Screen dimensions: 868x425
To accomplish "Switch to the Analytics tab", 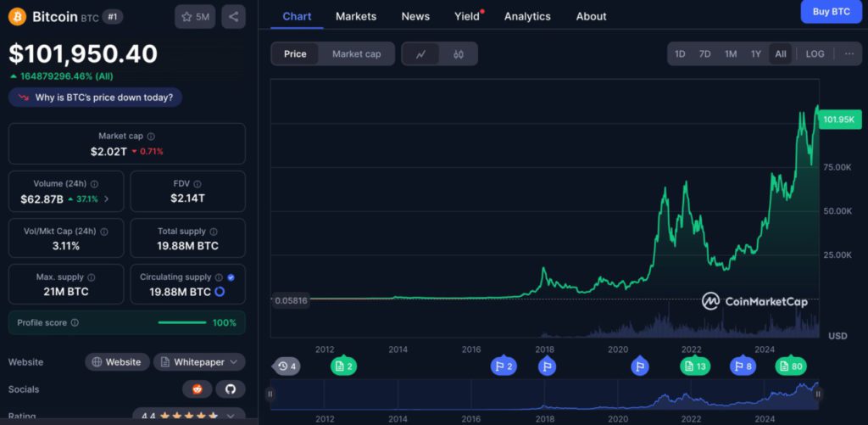I will pyautogui.click(x=527, y=16).
